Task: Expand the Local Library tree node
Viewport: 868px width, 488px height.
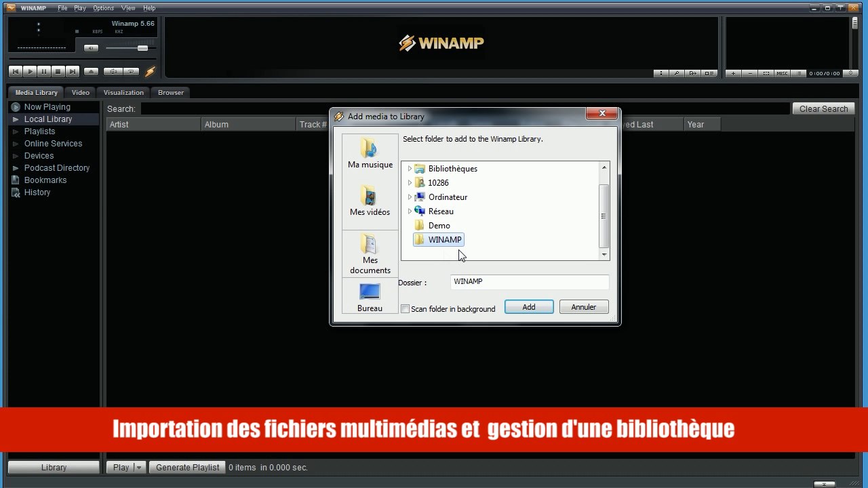Action: 16,119
